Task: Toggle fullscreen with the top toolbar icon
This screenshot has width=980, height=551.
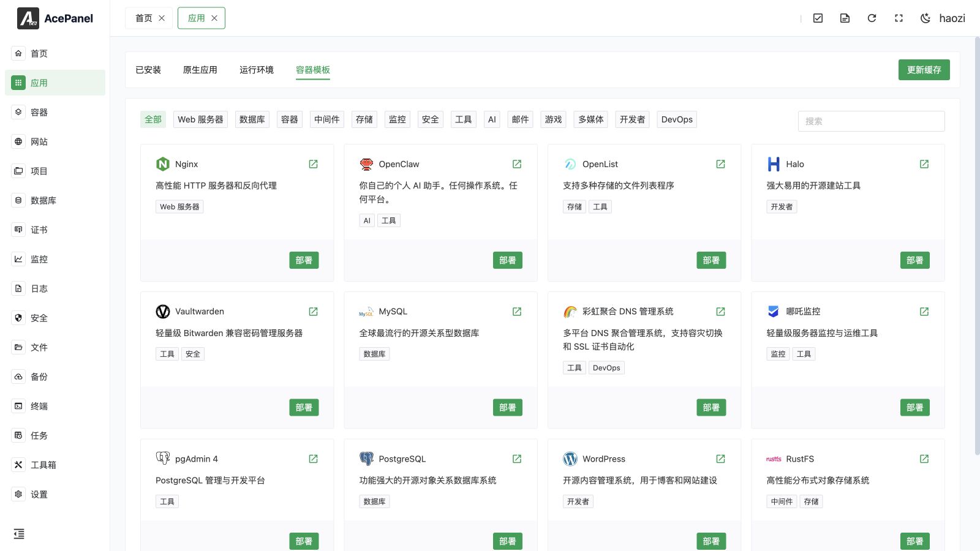Action: pyautogui.click(x=899, y=18)
